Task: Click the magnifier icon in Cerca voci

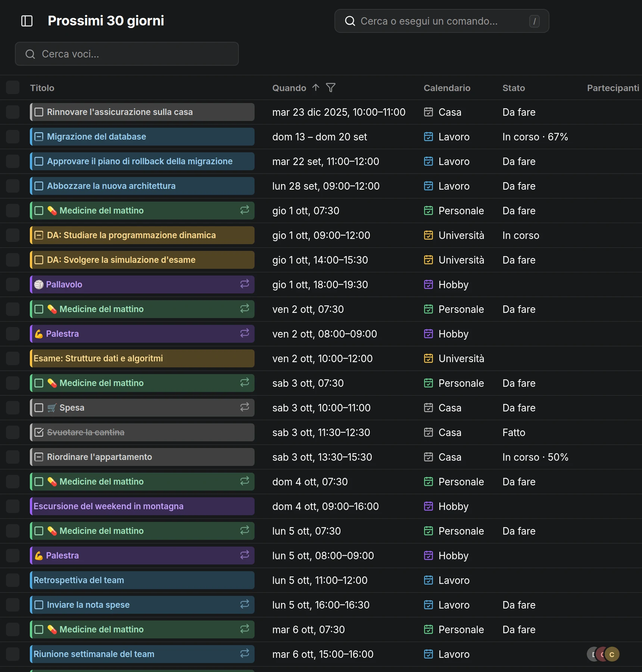Action: pos(30,54)
